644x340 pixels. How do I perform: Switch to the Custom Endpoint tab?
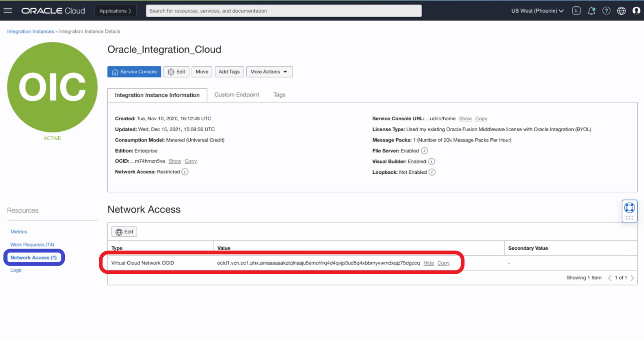click(x=237, y=95)
